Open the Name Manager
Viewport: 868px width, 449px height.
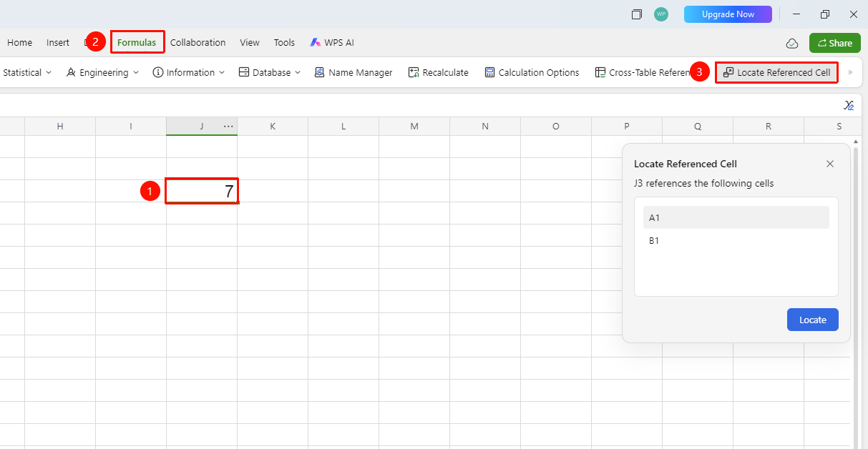353,72
